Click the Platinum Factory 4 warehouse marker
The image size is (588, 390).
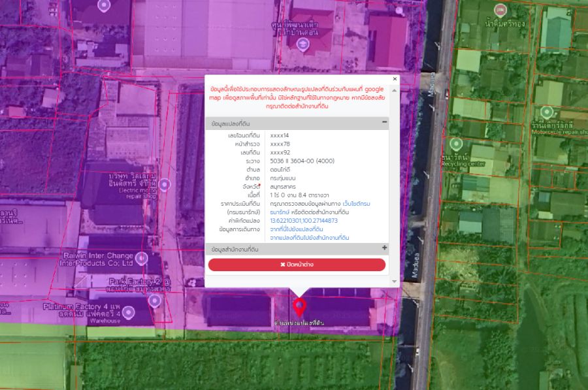154,301
